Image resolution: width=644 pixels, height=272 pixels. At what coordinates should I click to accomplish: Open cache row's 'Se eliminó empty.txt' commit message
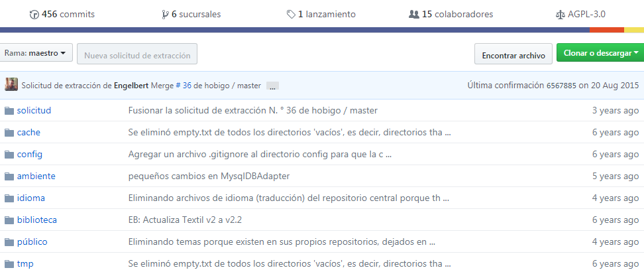(x=290, y=132)
